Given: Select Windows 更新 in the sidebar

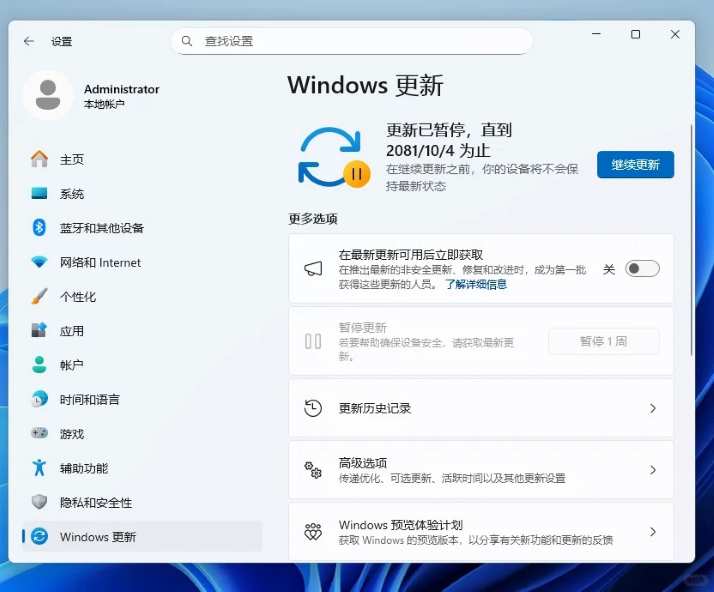Looking at the screenshot, I should click(142, 536).
